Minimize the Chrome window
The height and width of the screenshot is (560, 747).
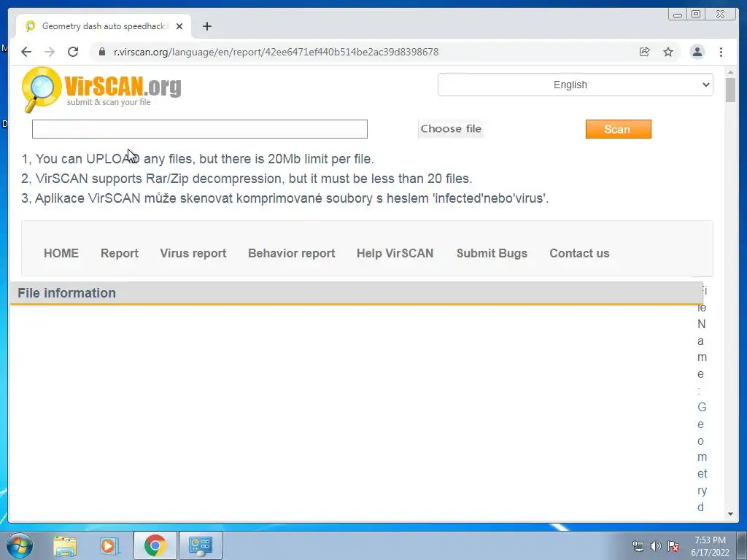click(678, 15)
